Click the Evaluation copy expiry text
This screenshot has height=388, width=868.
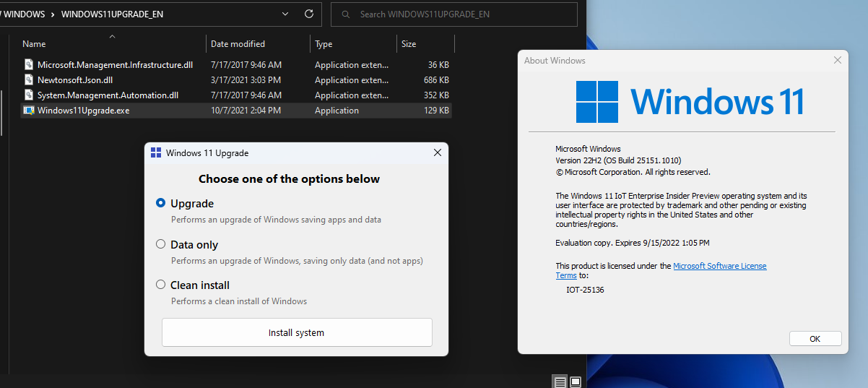[x=633, y=243]
